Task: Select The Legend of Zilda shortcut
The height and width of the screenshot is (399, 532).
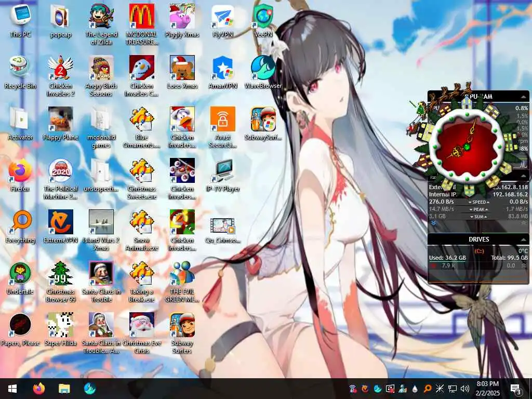Action: point(101,24)
